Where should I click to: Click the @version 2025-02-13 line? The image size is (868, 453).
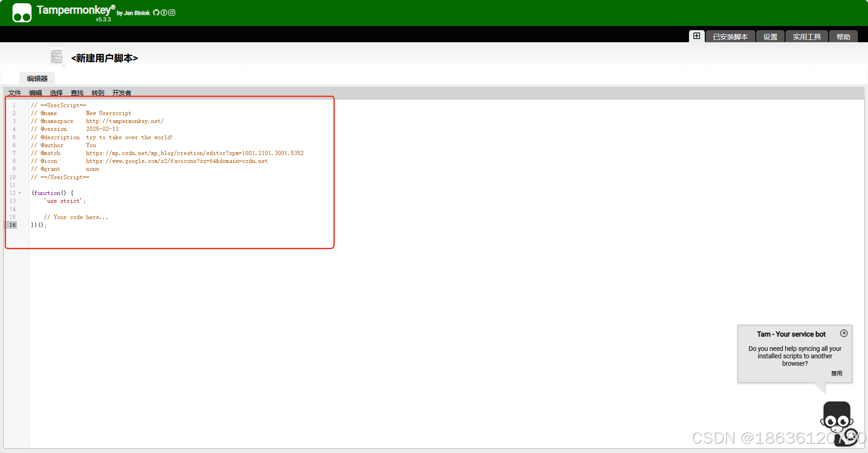pos(75,129)
